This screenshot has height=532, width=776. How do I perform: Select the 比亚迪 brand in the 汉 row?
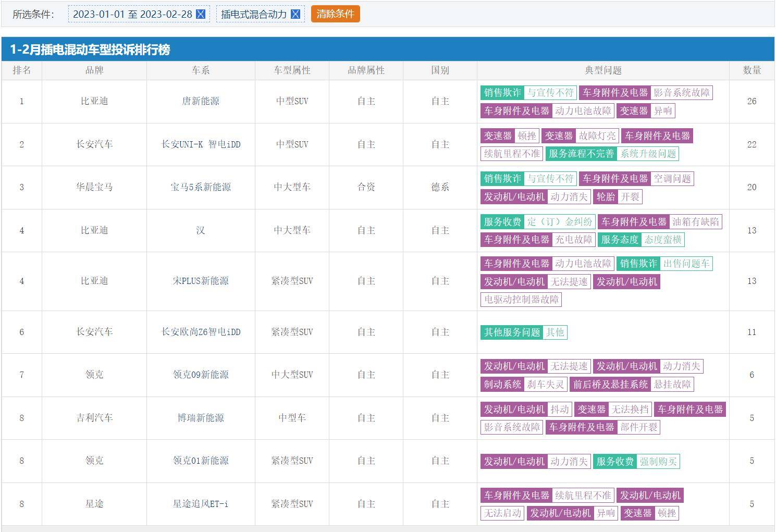click(x=94, y=230)
